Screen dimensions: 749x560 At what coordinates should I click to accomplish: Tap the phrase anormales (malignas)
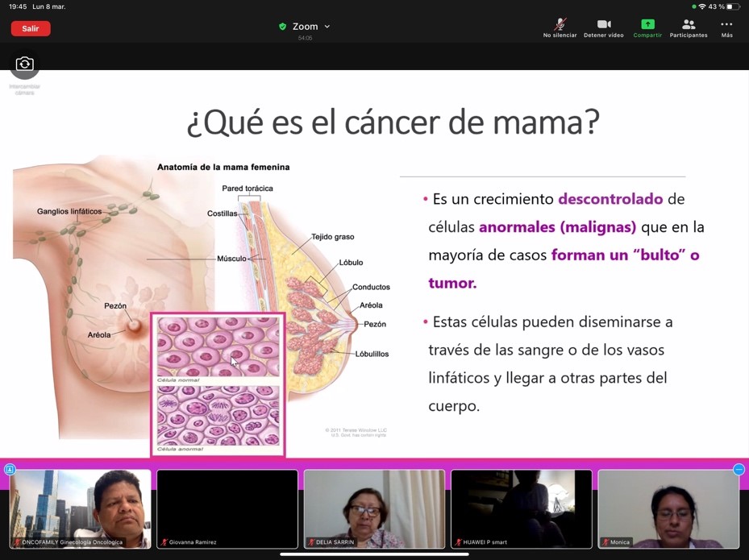557,227
